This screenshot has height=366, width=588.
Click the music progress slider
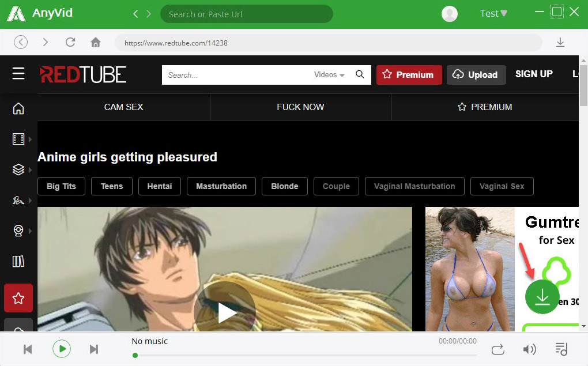pos(306,355)
